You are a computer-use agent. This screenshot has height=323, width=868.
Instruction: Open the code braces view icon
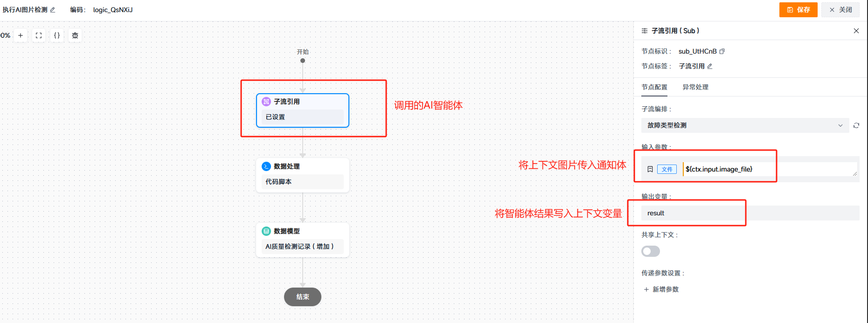click(57, 35)
